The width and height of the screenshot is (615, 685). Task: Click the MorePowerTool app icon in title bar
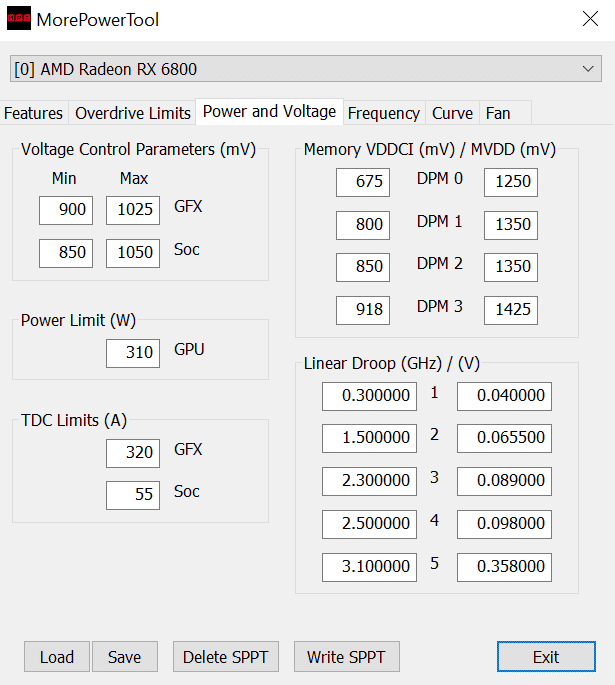pyautogui.click(x=19, y=18)
